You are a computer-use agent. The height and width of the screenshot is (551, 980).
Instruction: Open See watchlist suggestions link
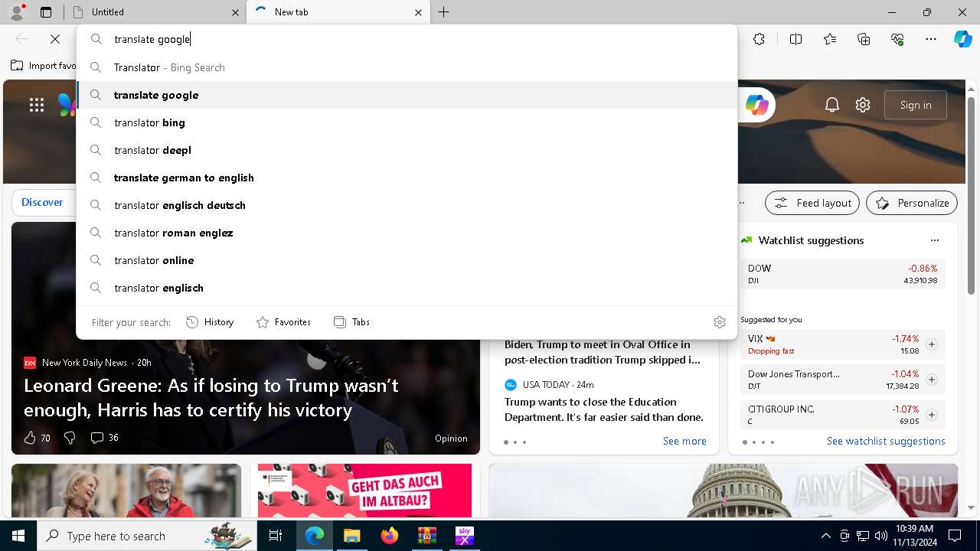click(886, 442)
